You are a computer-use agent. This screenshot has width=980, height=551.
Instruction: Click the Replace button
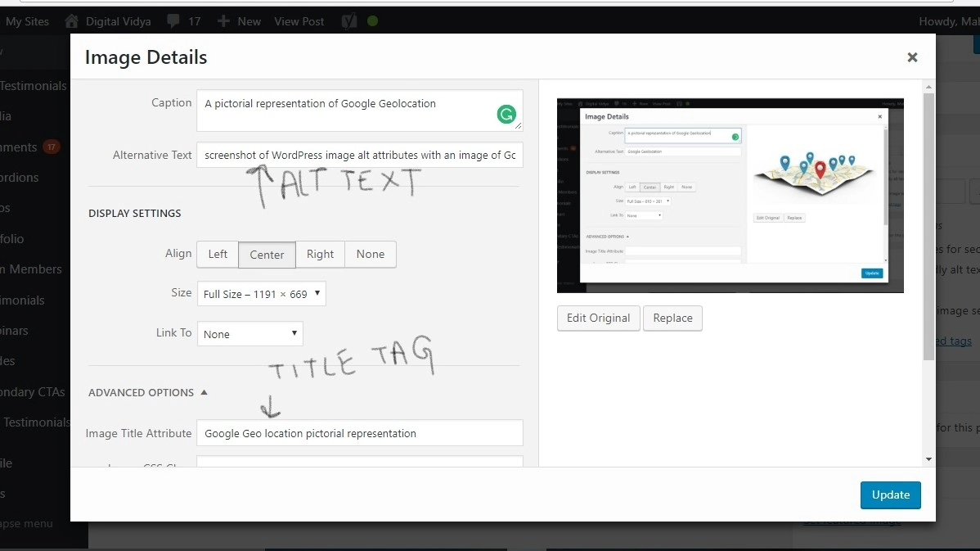click(672, 318)
